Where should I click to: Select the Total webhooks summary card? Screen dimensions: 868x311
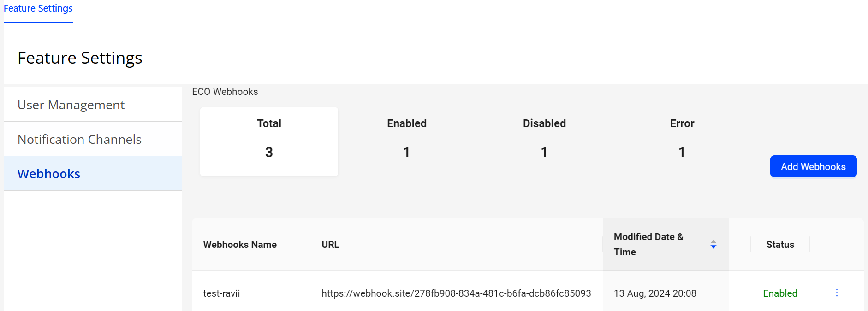point(269,141)
